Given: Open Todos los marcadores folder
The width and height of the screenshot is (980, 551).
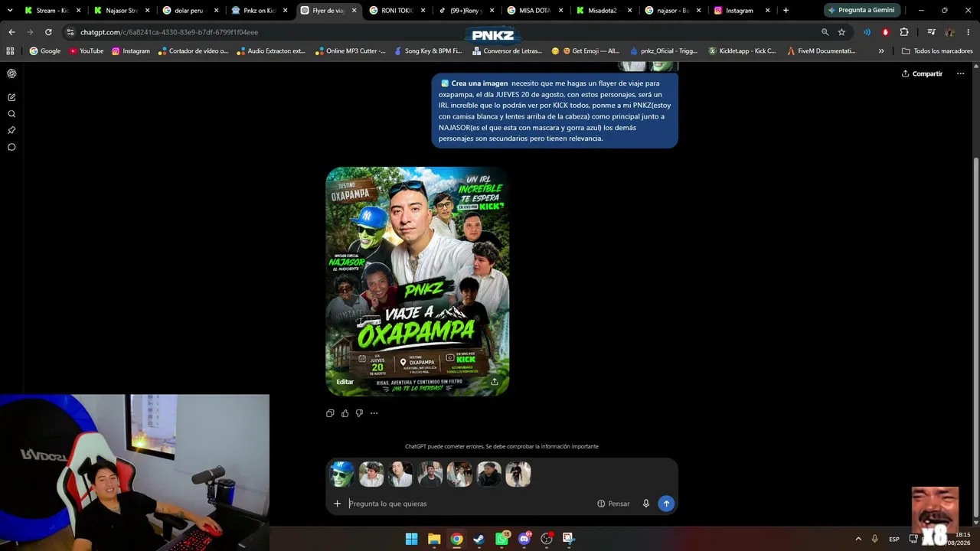Looking at the screenshot, I should tap(937, 51).
